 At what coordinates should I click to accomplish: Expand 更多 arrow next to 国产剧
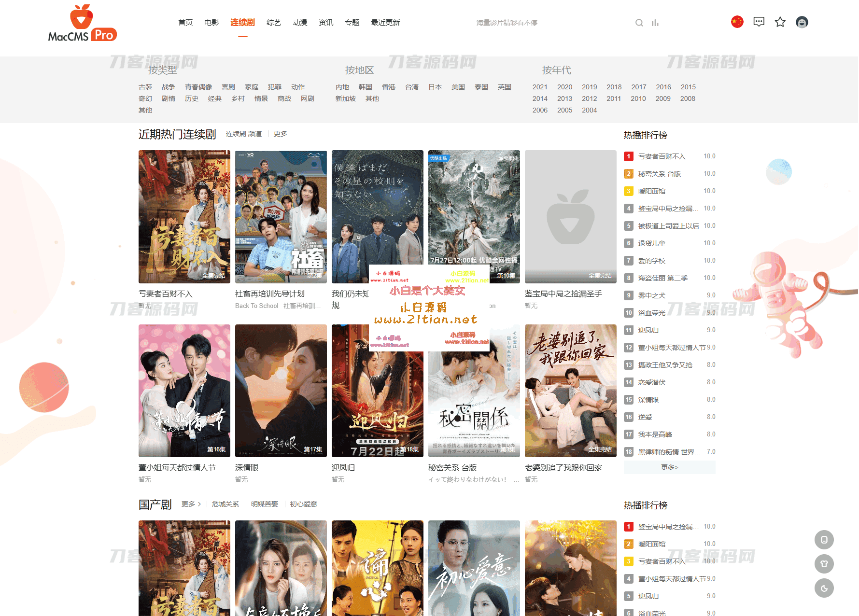[x=191, y=504]
